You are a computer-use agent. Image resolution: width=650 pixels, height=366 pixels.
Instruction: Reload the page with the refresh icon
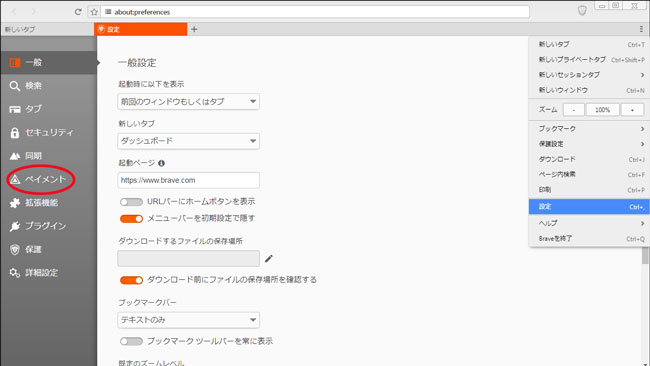pos(78,12)
